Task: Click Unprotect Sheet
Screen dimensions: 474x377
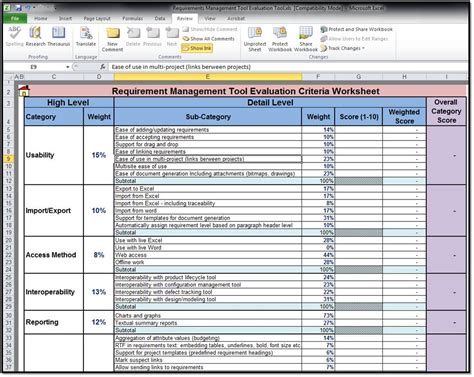Action: [255, 39]
